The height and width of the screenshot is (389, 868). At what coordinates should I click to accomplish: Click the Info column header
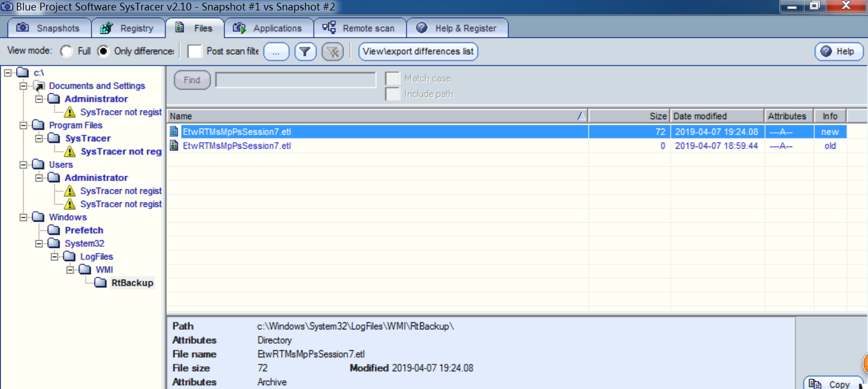(830, 116)
